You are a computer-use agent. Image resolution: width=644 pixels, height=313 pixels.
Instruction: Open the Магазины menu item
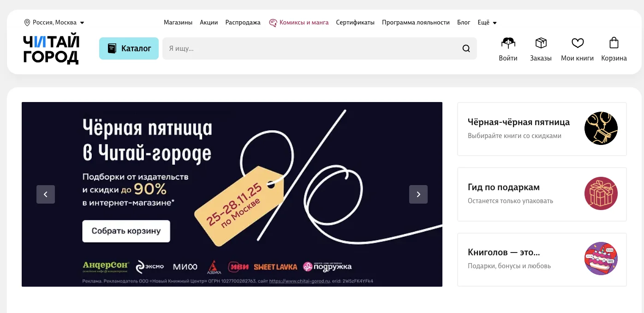pyautogui.click(x=178, y=22)
